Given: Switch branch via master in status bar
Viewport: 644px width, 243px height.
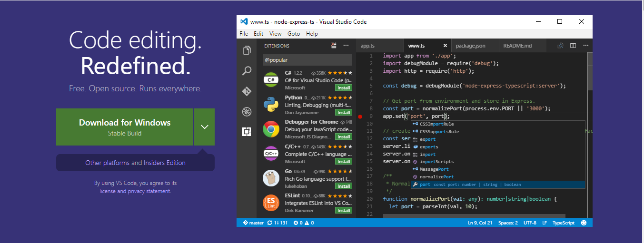Looking at the screenshot, I should (x=253, y=223).
